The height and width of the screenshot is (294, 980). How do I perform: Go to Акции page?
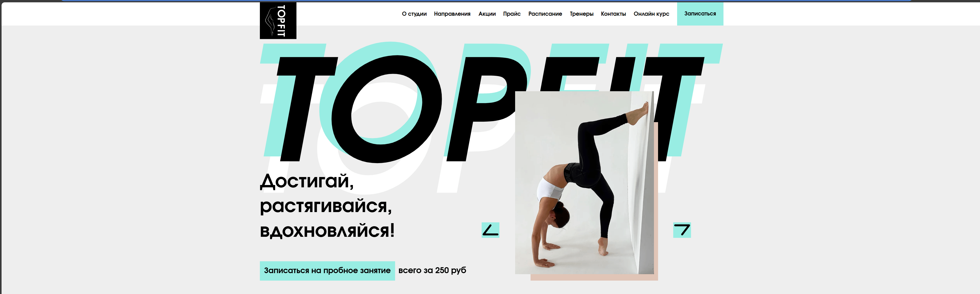click(x=487, y=14)
